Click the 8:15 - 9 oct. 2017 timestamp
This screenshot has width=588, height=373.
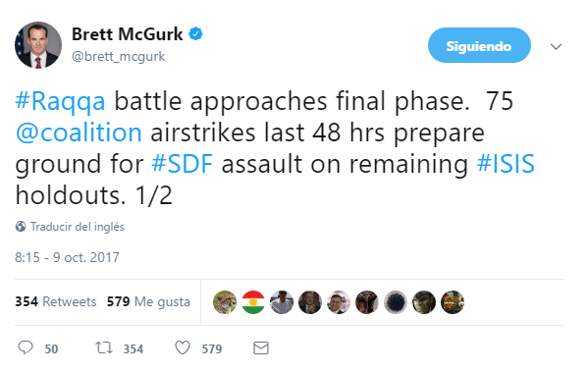[67, 257]
